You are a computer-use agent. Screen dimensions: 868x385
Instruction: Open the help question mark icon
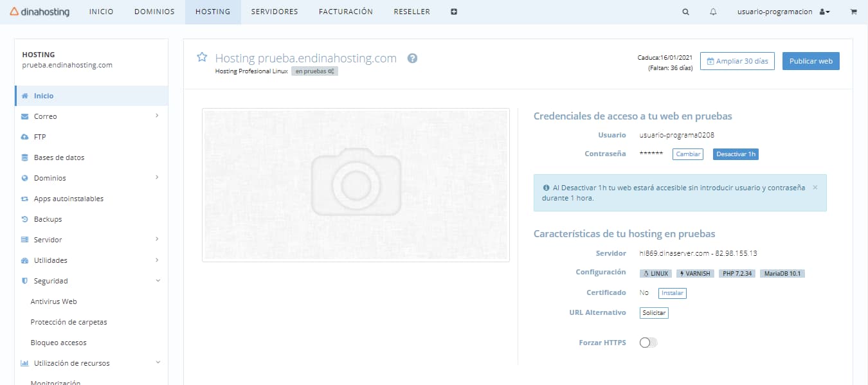tap(413, 58)
